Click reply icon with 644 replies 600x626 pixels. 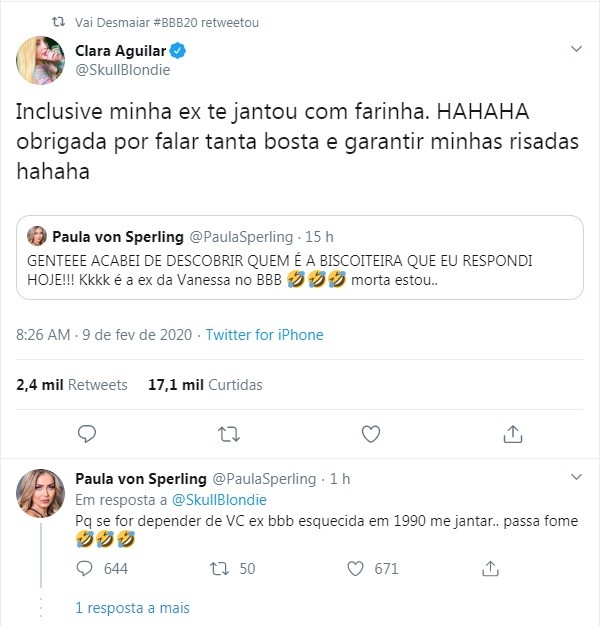coord(88,569)
